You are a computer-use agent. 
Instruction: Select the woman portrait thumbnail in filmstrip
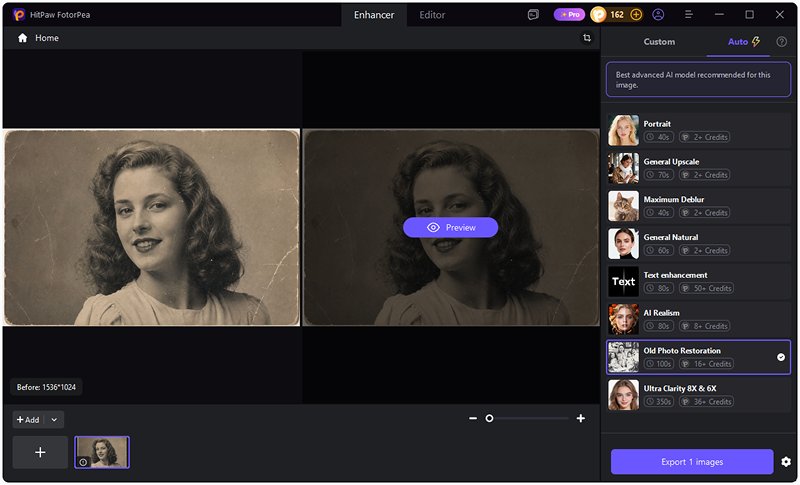pos(102,452)
